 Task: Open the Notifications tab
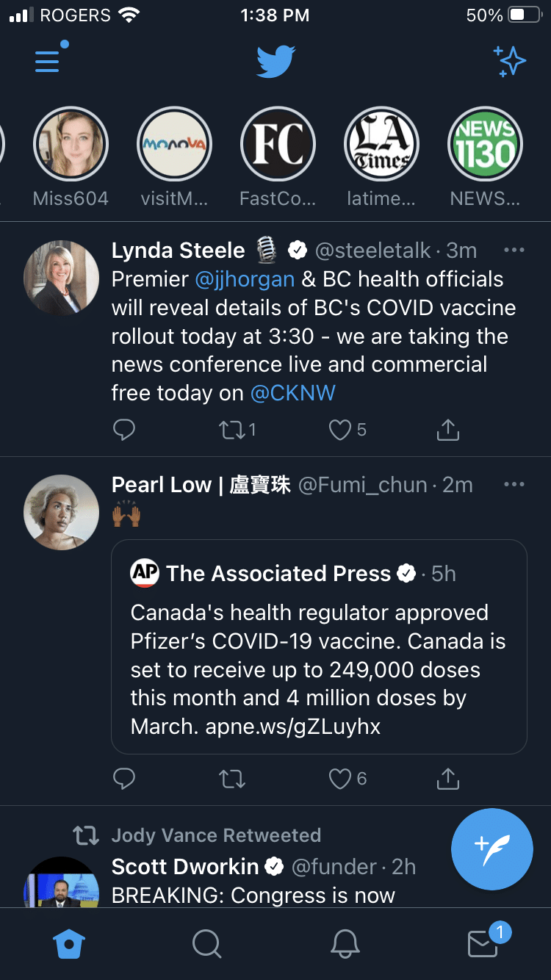pyautogui.click(x=345, y=943)
